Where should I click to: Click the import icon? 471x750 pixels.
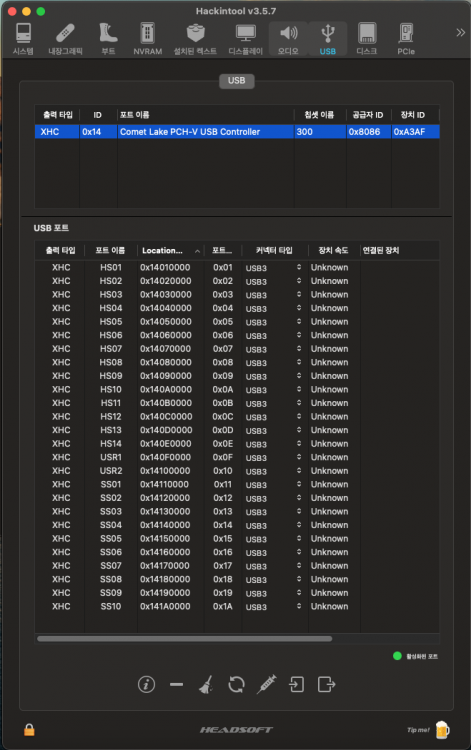coord(296,684)
